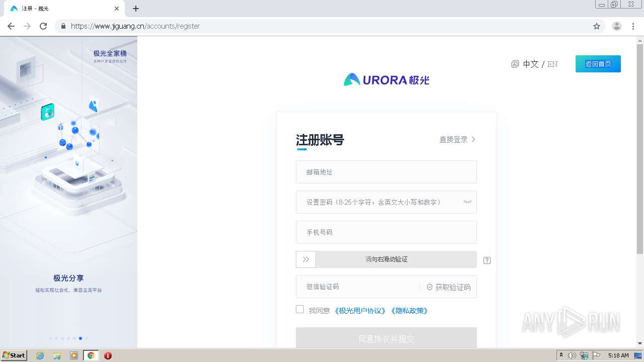Click the browser back arrow
The image size is (644, 362).
11,26
